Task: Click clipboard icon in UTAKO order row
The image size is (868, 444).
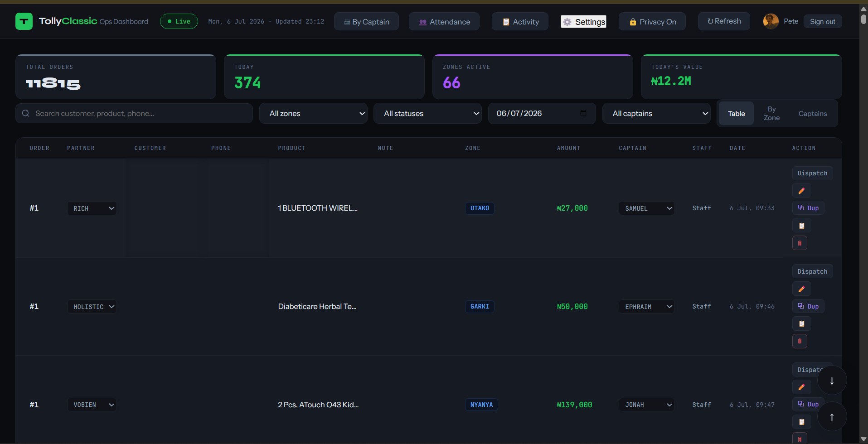Action: [x=801, y=226]
